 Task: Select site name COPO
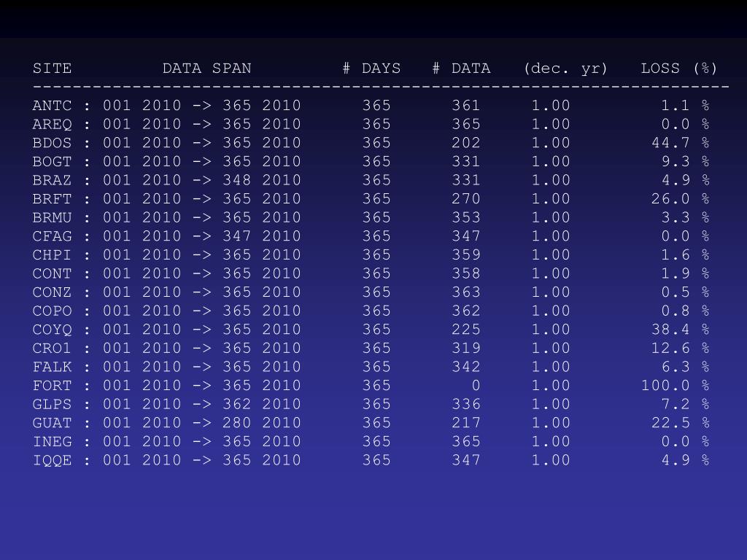[52, 311]
